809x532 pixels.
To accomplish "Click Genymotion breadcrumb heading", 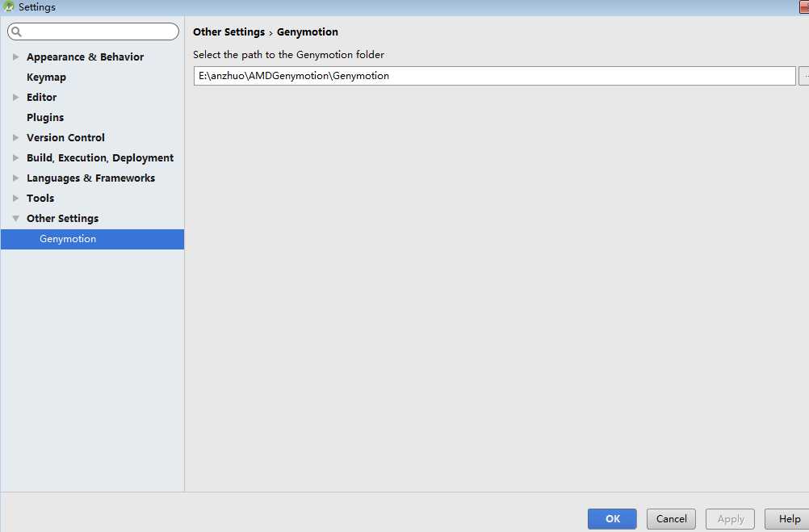I will [x=308, y=32].
